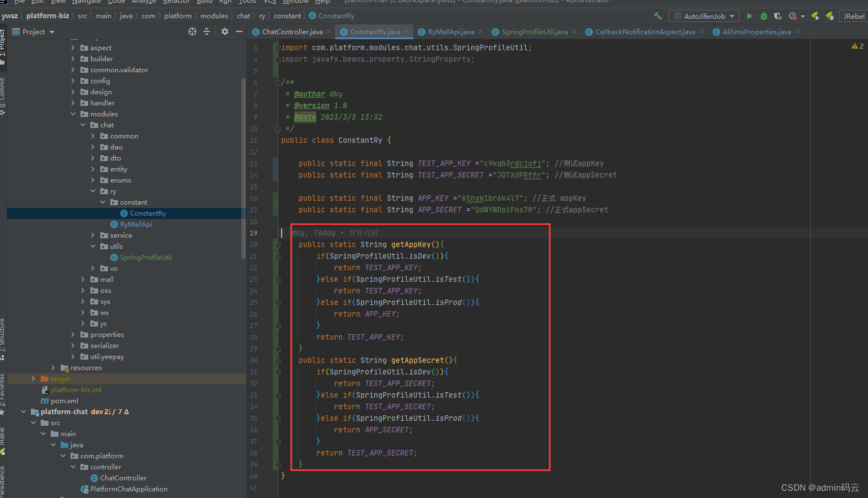Image resolution: width=868 pixels, height=498 pixels.
Task: Click the SpringProfileUtil class file icon
Action: 114,258
